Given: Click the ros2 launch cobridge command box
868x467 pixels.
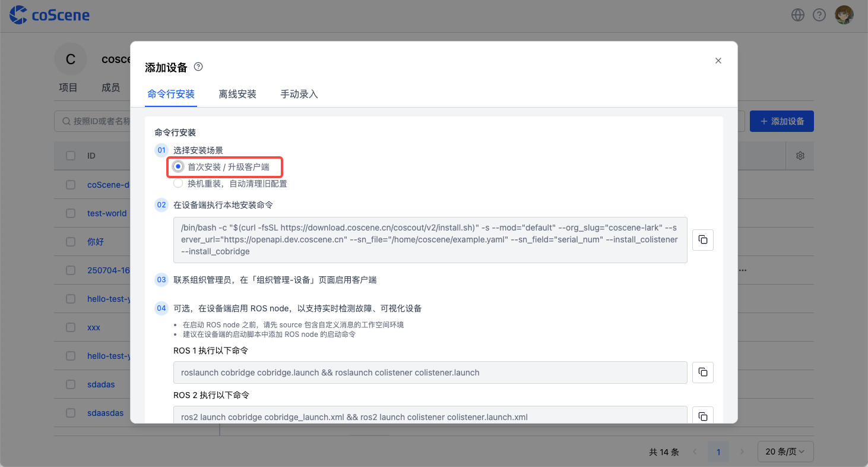Looking at the screenshot, I should click(x=430, y=415).
